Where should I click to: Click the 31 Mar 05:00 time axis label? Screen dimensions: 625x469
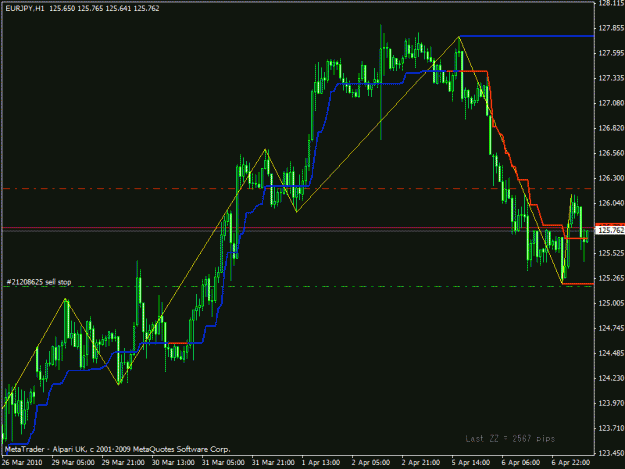pos(223,463)
